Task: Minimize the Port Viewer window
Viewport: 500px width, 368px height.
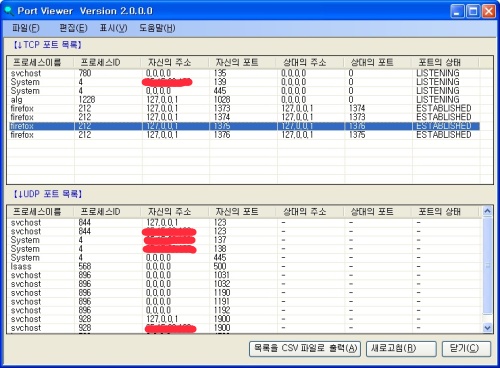Action: 457,11
